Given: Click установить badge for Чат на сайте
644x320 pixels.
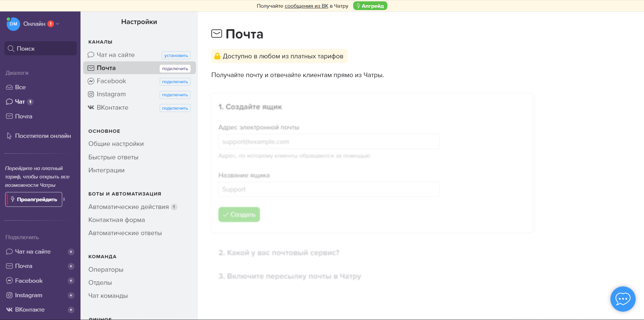Looking at the screenshot, I should pos(176,55).
